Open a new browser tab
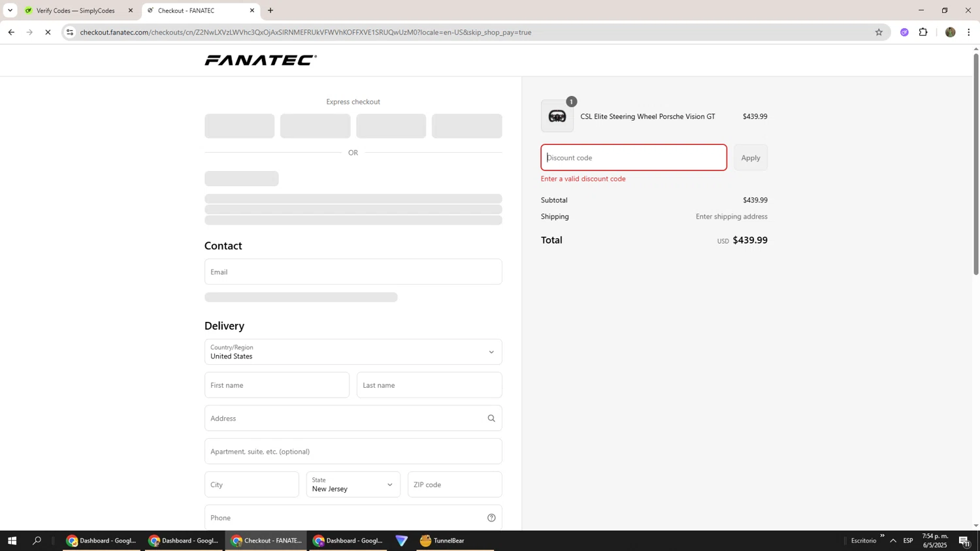 (x=270, y=10)
